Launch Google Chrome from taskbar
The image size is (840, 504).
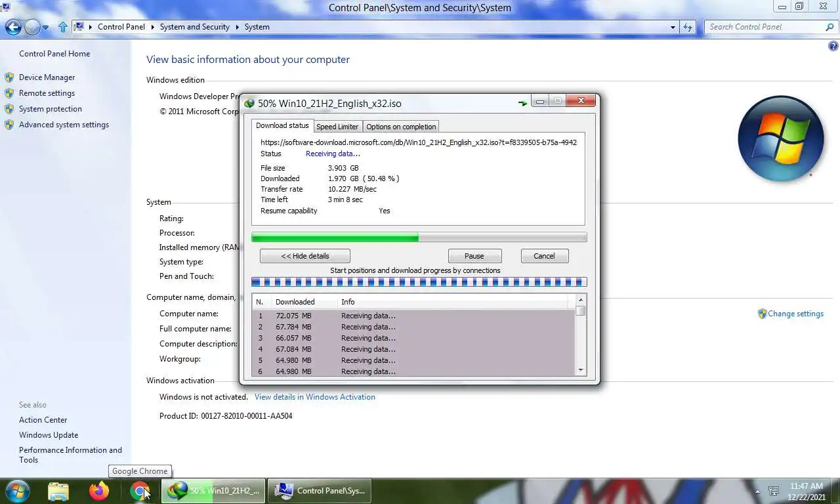140,491
